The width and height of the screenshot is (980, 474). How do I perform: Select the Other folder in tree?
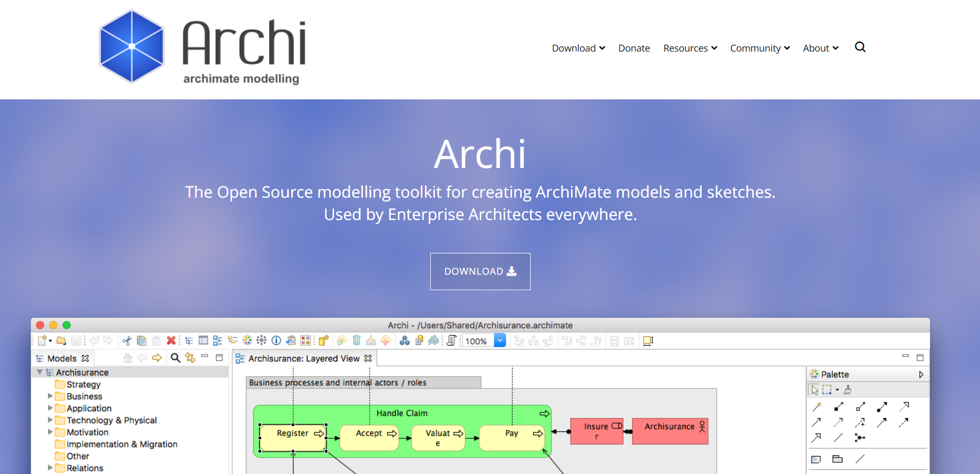(x=72, y=456)
